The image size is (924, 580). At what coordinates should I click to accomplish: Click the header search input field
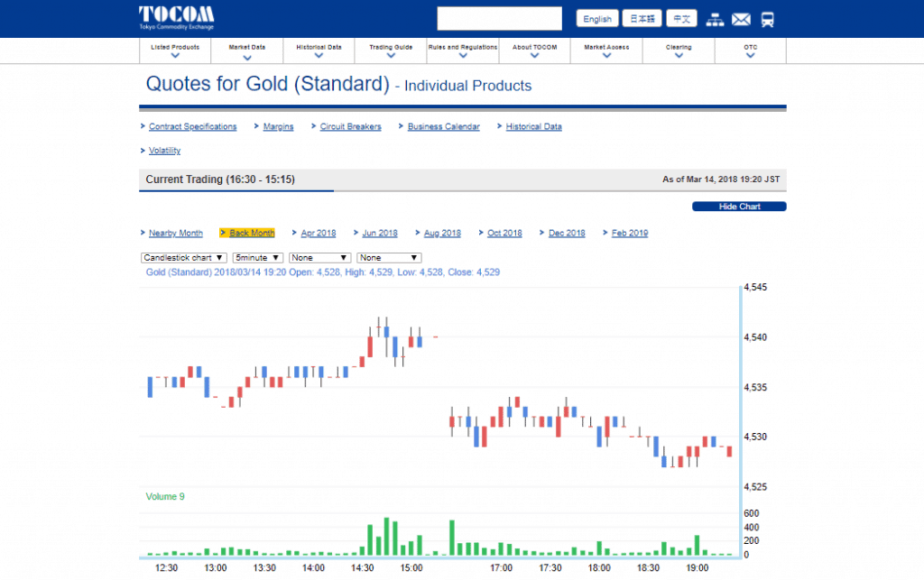pos(500,18)
